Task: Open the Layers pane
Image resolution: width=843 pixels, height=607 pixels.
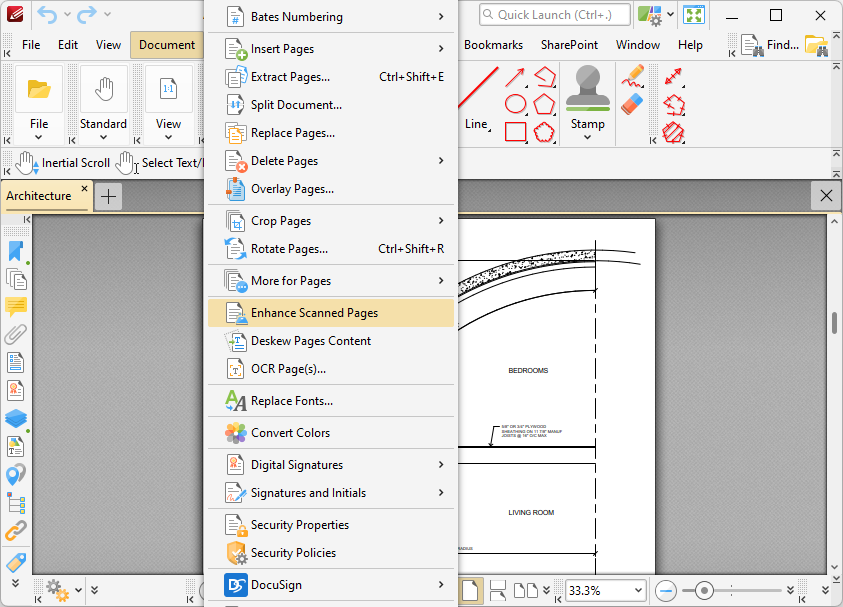Action: point(15,419)
